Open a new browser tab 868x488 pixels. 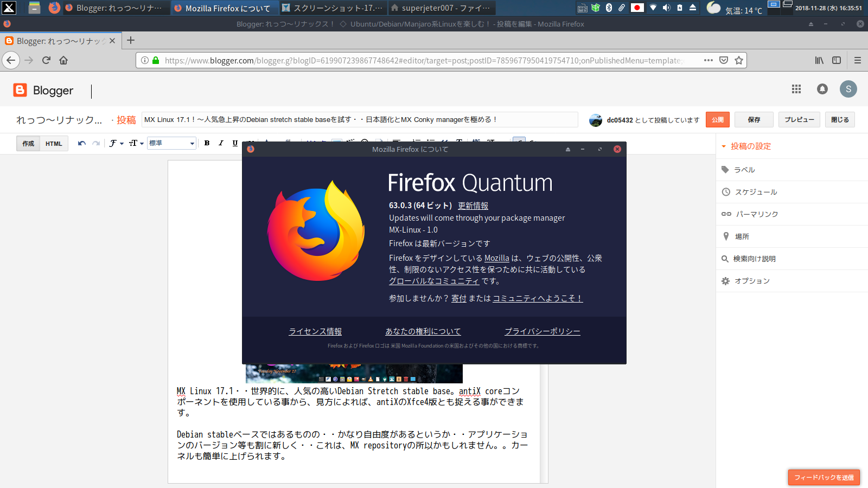(131, 41)
